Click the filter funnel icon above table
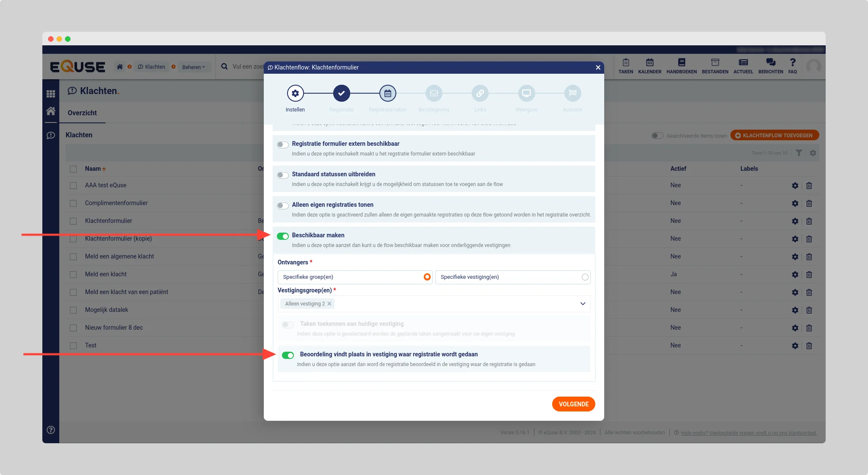The image size is (868, 475). tap(799, 153)
